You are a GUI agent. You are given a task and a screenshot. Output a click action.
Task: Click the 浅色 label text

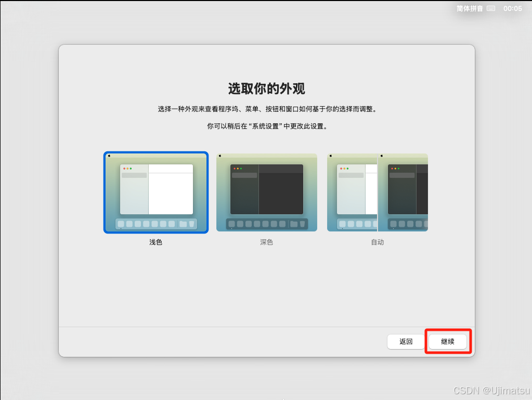(155, 242)
